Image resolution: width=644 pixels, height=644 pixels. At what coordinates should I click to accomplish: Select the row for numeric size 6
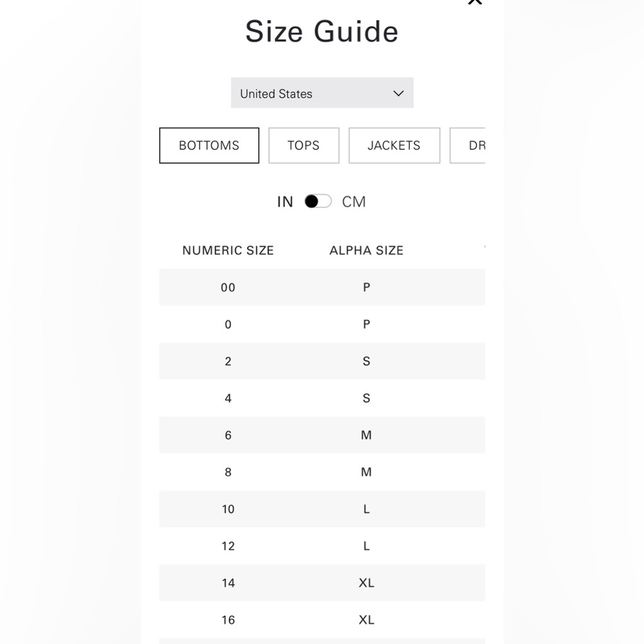322,435
